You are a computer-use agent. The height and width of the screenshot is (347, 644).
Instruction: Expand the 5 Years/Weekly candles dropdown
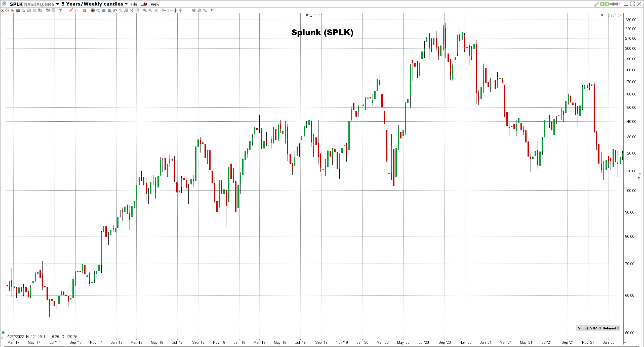tap(126, 4)
